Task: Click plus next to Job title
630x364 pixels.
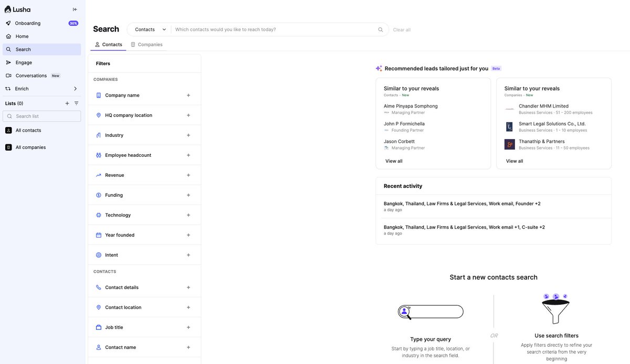Action: 188,327
